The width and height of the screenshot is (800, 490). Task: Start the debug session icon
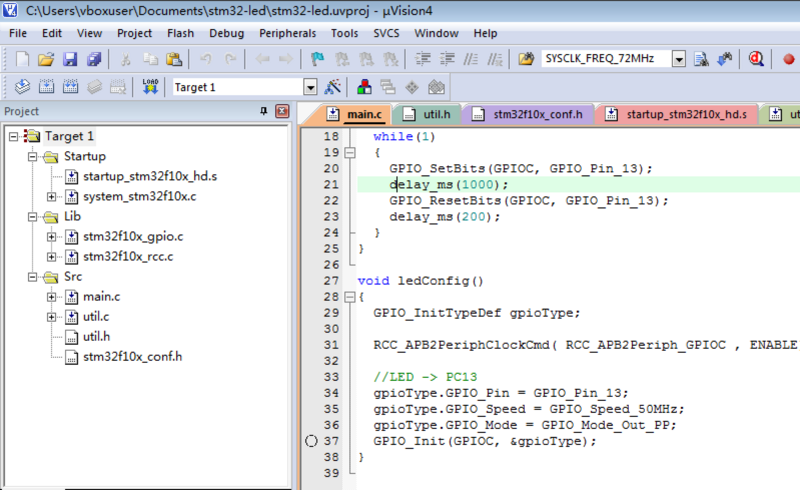point(758,59)
